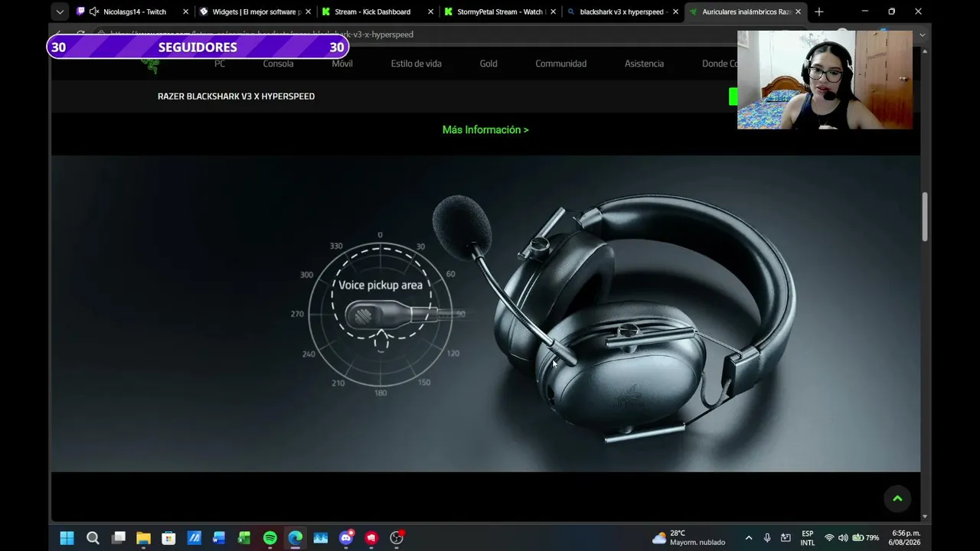Open the Móvil navigation menu

342,64
